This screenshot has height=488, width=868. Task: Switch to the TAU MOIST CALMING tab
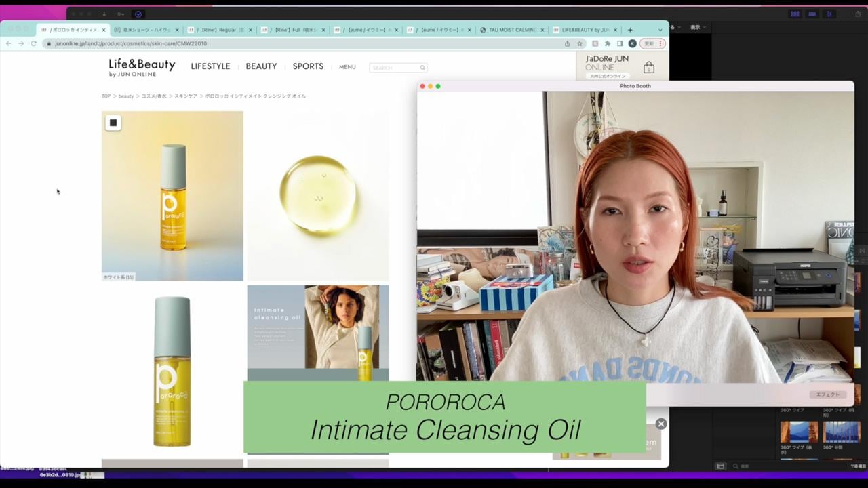pos(512,30)
